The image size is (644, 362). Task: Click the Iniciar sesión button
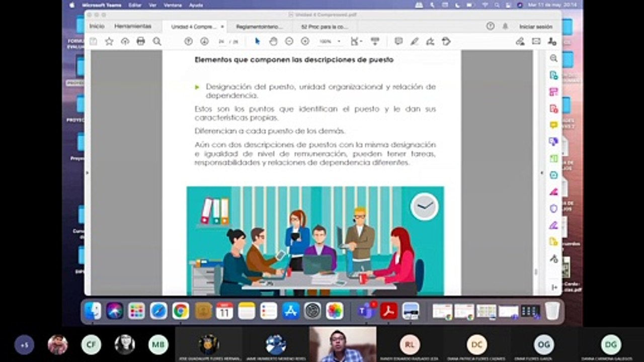pos(536,27)
